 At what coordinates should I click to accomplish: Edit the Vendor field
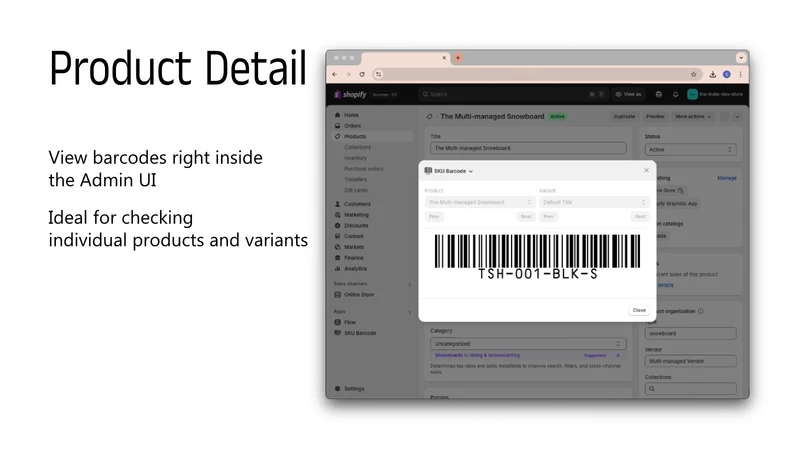click(690, 361)
